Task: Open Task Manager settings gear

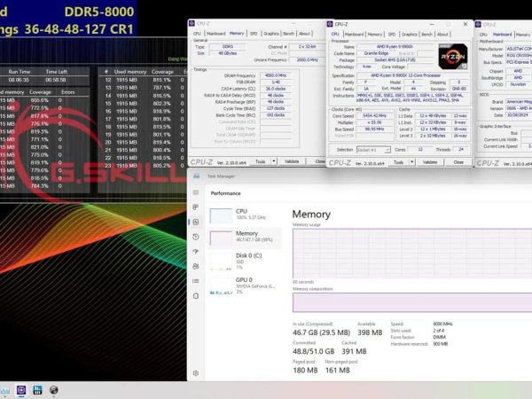Action: click(196, 373)
